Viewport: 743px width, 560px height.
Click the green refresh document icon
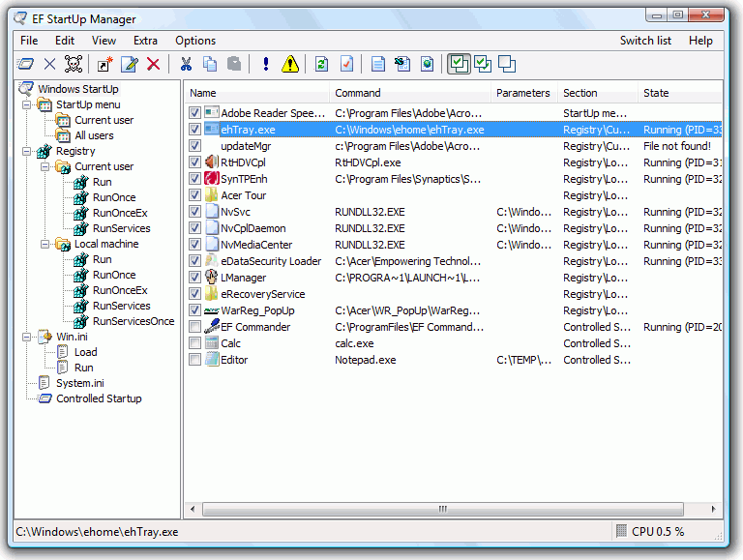point(322,64)
